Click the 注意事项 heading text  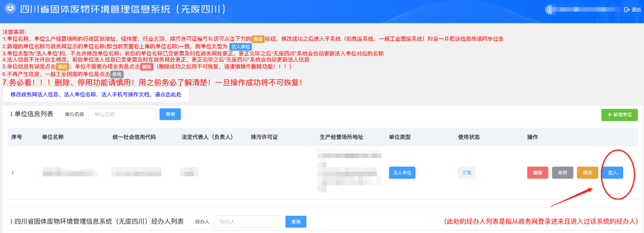pos(14,31)
